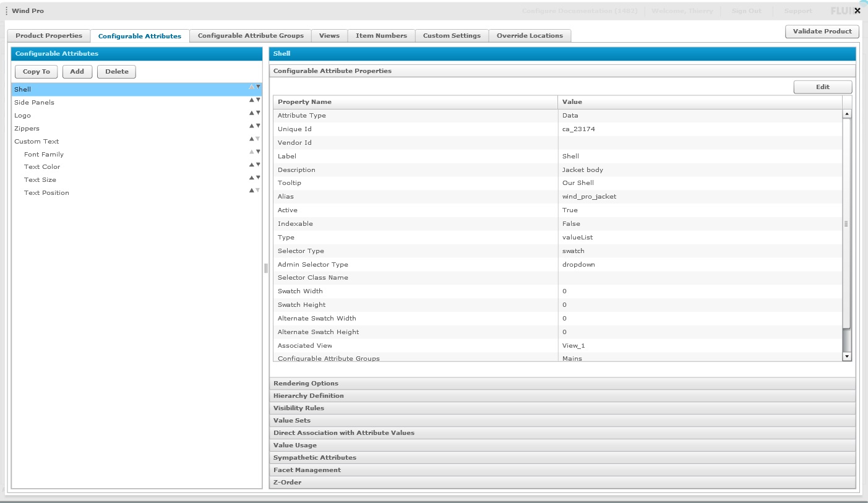The height and width of the screenshot is (503, 868).
Task: Click the panel splitter handle
Action: point(266,269)
